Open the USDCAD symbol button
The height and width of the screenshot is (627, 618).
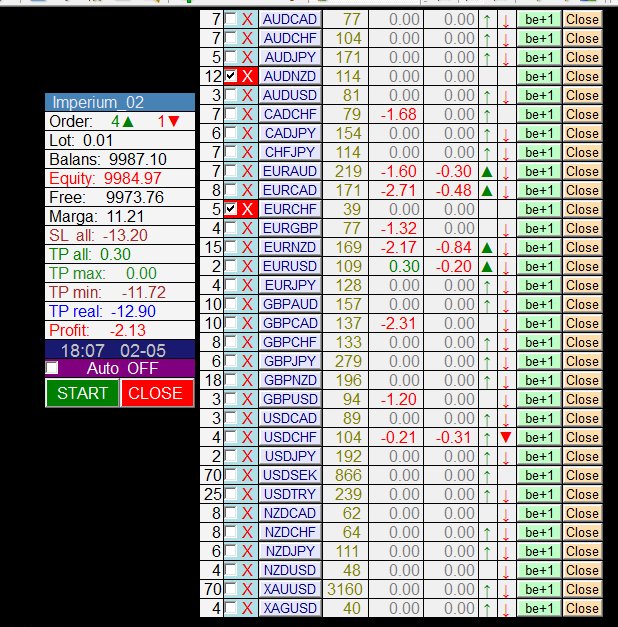tap(290, 418)
